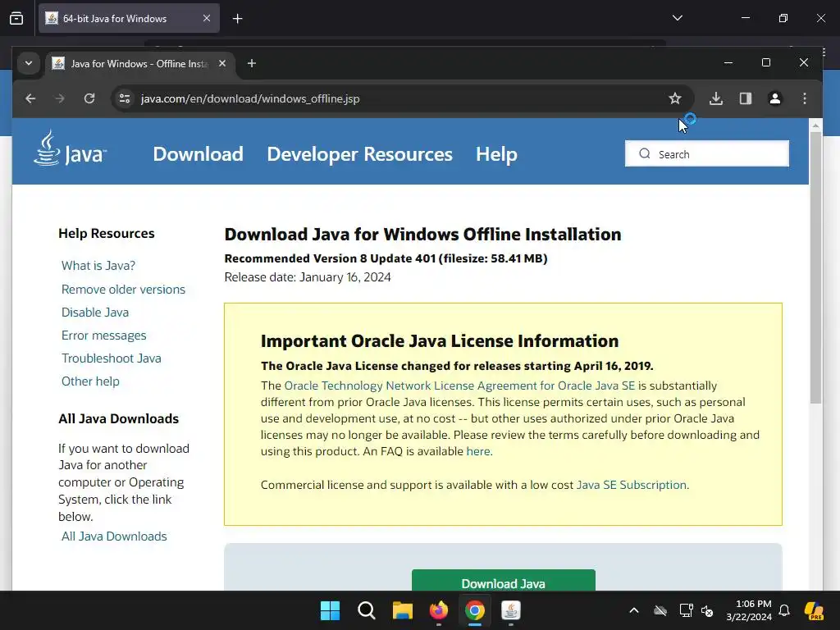840x630 pixels.
Task: Click the Copilot preview taskbar icon
Action: click(815, 610)
